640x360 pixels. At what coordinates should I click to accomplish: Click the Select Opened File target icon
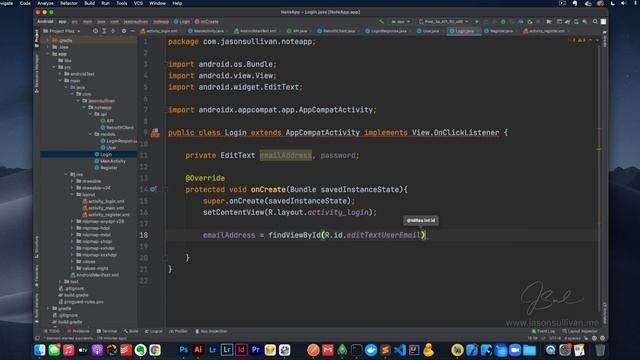point(95,31)
